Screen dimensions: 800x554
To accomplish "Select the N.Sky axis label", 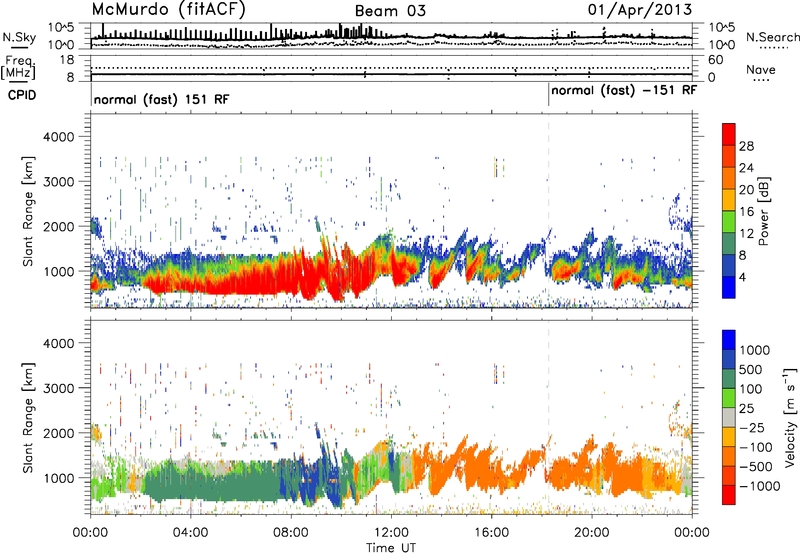I will [19, 37].
